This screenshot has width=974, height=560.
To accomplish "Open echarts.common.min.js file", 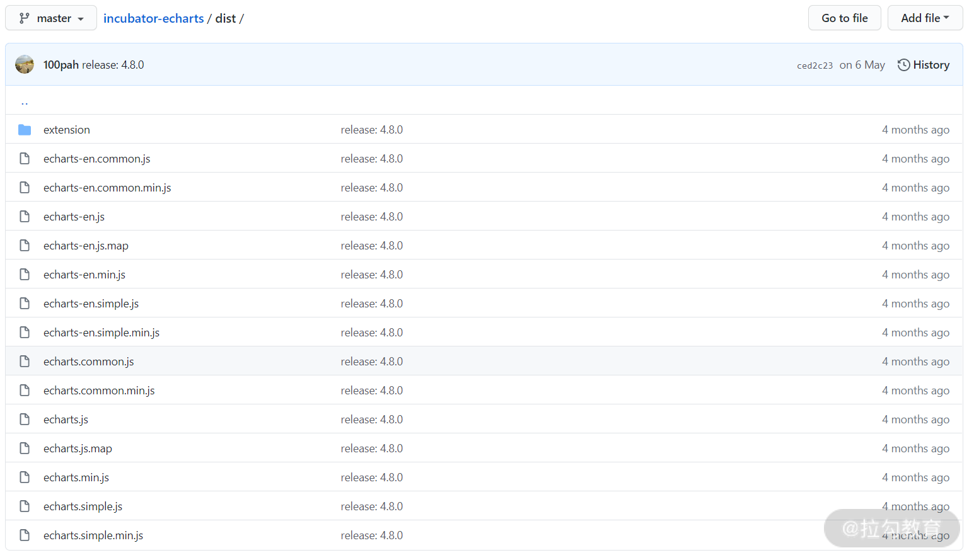I will (99, 391).
